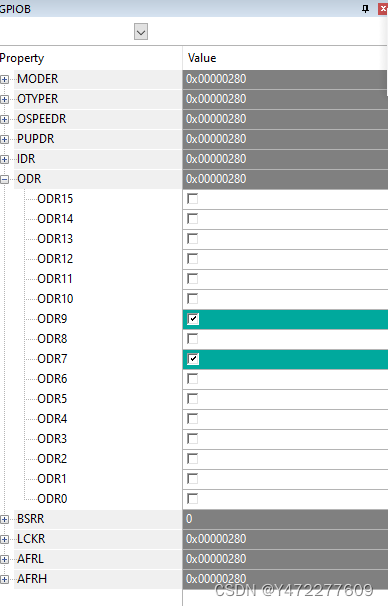Screen dimensions: 388x606
Task: Tick the ODR11 checkbox
Action: pos(192,279)
